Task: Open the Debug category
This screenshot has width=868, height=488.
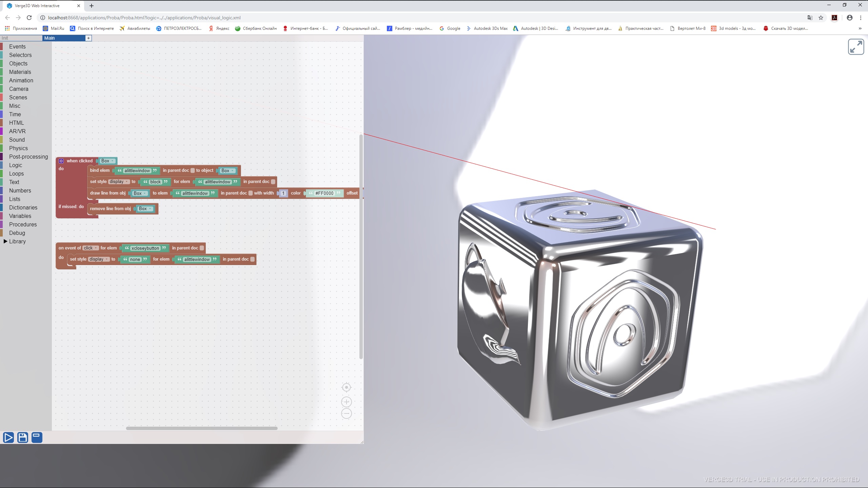Action: pos(17,233)
